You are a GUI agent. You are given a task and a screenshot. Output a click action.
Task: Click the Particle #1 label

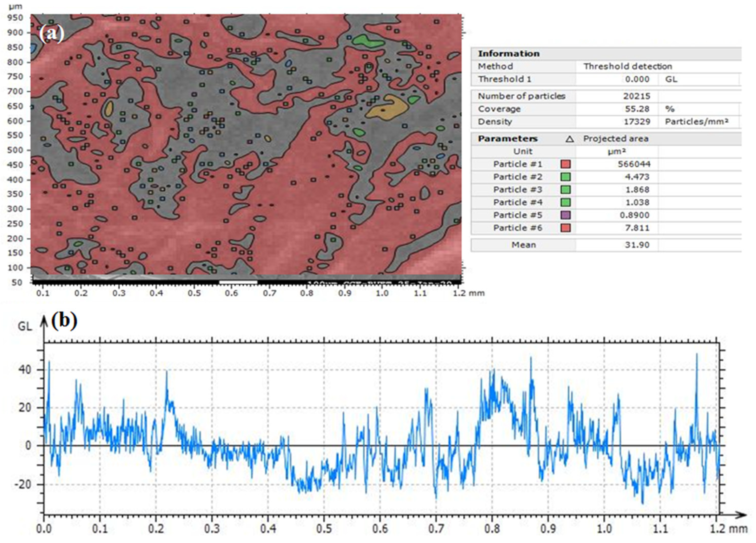[518, 164]
